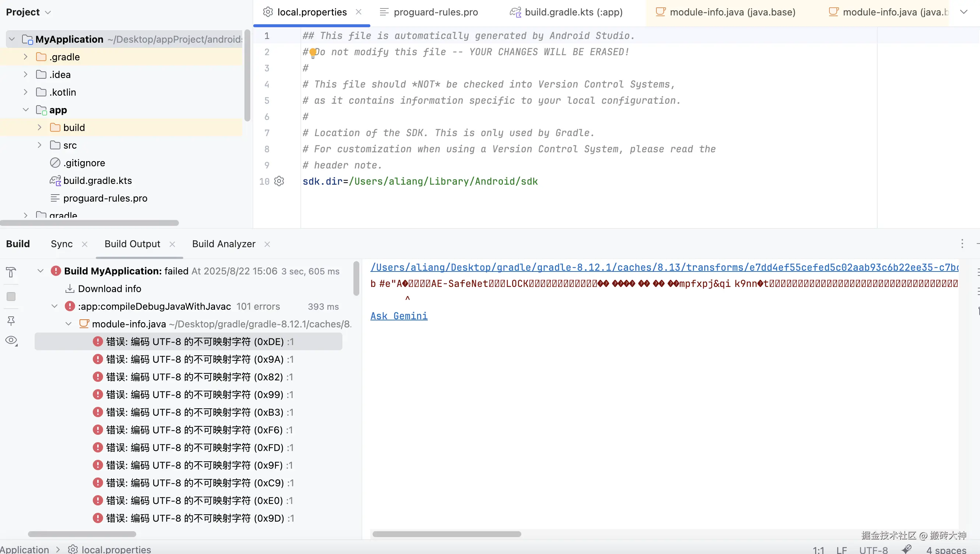This screenshot has width=980, height=554.
Task: Click the stop build square icon
Action: coord(11,296)
